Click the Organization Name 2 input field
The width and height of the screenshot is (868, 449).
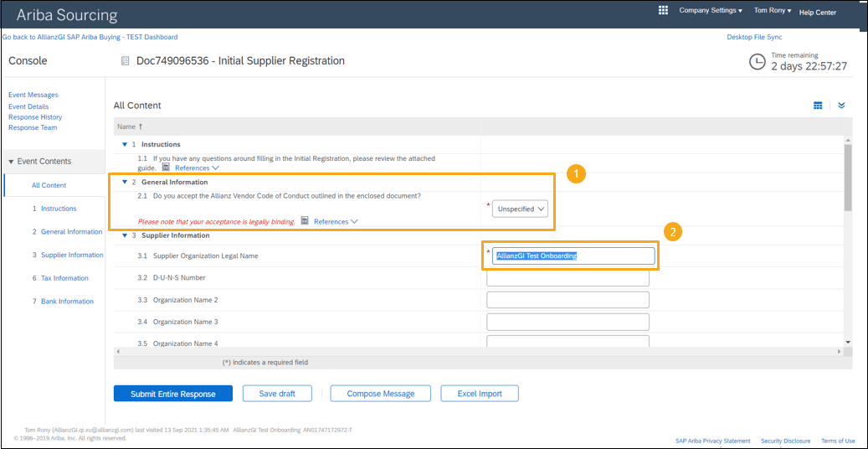click(568, 300)
